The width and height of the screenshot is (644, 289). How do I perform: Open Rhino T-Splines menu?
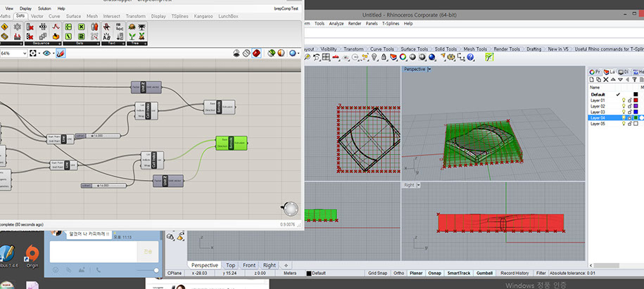(x=391, y=23)
